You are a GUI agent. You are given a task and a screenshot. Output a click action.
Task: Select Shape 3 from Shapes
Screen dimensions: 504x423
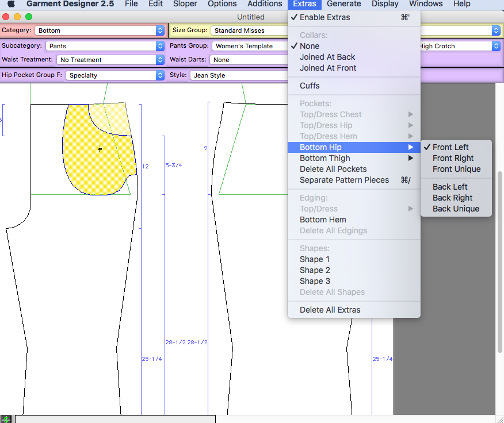pos(354,281)
